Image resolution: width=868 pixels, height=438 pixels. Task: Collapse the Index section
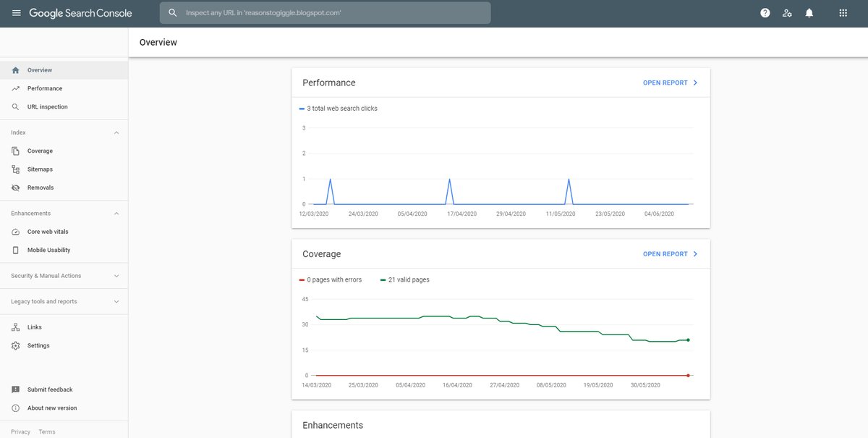(x=116, y=132)
